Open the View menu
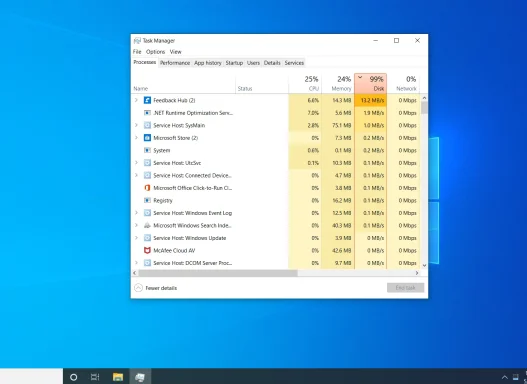 pos(175,52)
